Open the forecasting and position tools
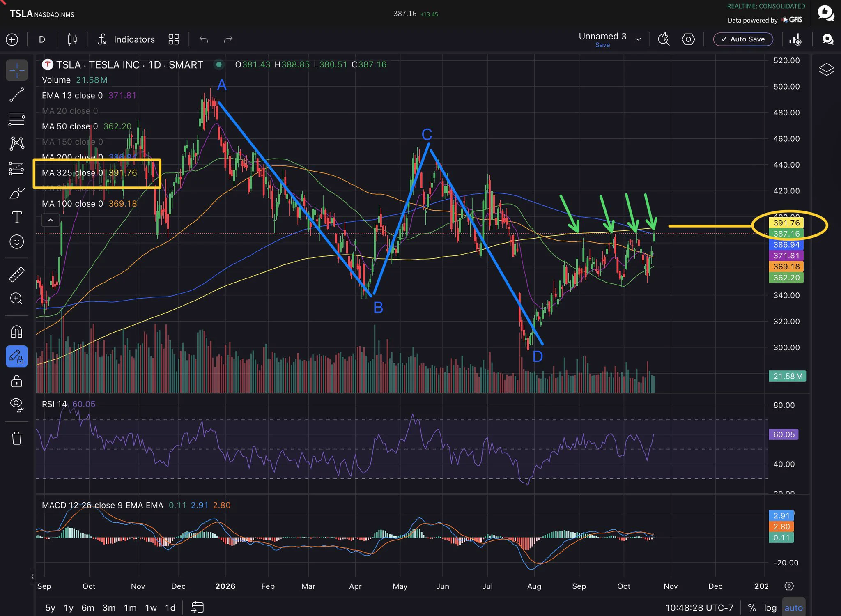The width and height of the screenshot is (841, 616). click(x=16, y=168)
